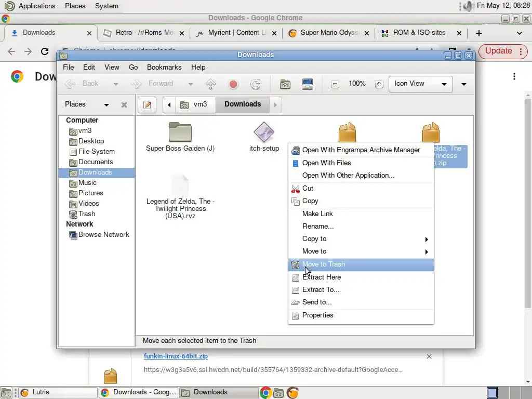
Task: Click the zoom out minus icon
Action: point(335,84)
